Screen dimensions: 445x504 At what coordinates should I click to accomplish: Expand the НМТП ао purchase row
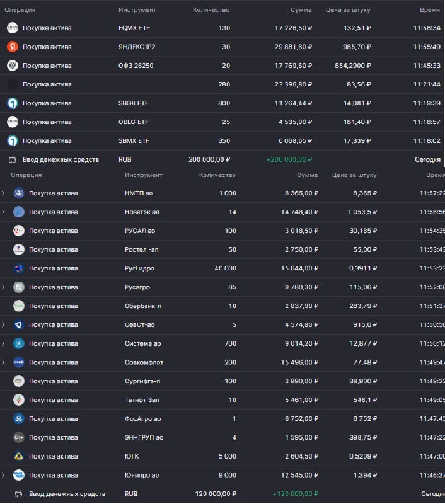pos(3,193)
